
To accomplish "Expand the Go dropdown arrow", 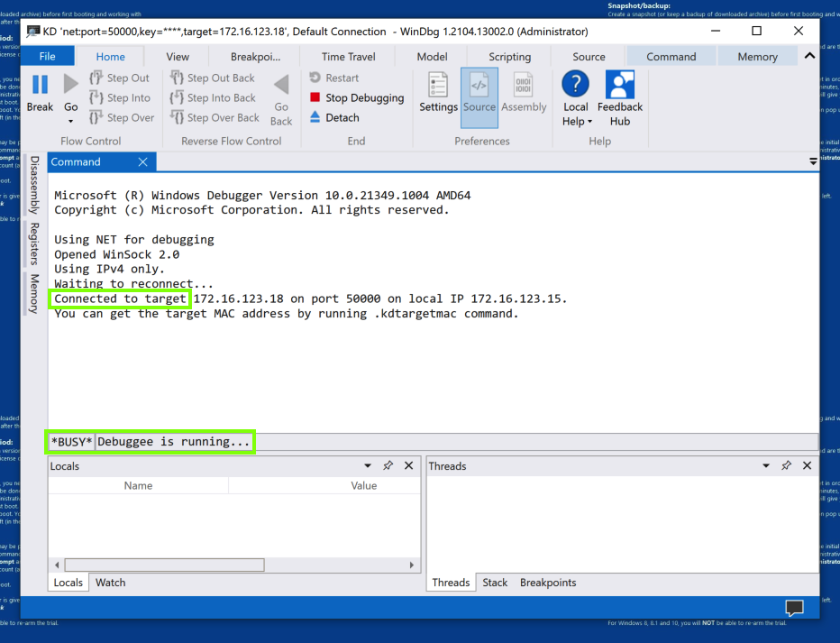I will 70,121.
